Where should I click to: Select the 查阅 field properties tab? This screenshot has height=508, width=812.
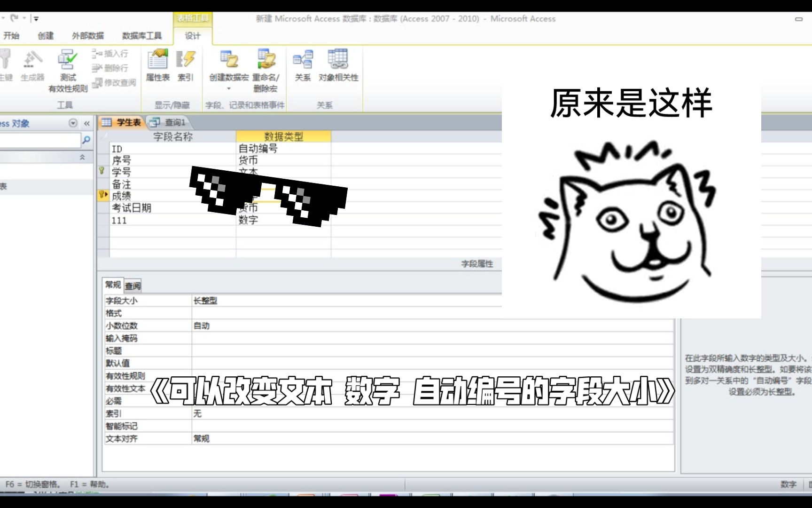click(x=133, y=285)
